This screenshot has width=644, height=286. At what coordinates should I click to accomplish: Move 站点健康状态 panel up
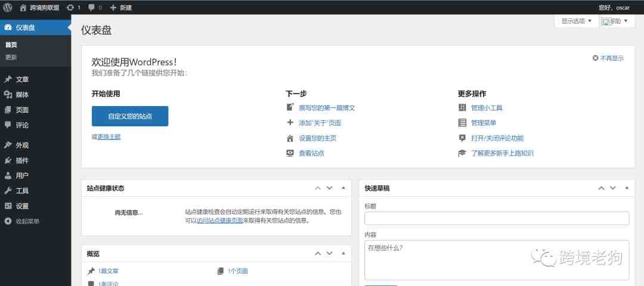pos(317,188)
